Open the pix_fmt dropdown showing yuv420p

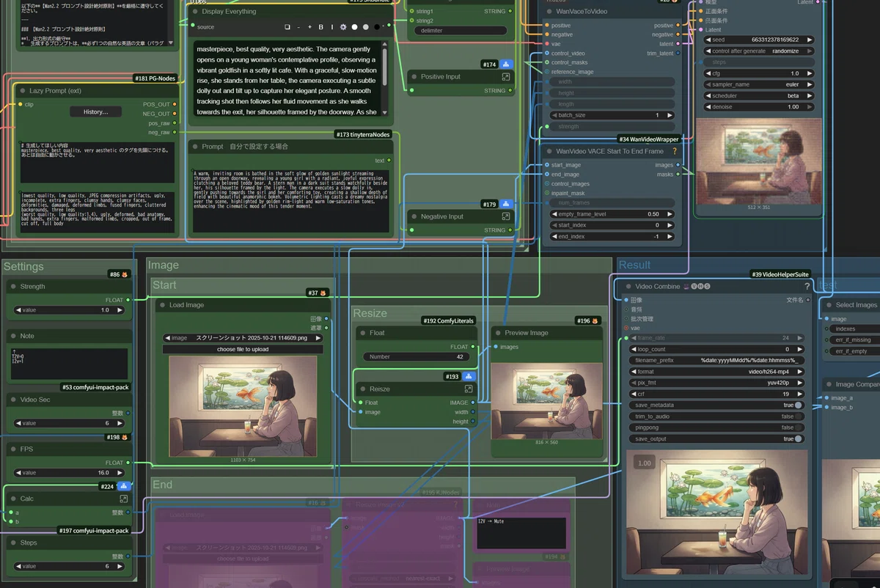coord(716,383)
